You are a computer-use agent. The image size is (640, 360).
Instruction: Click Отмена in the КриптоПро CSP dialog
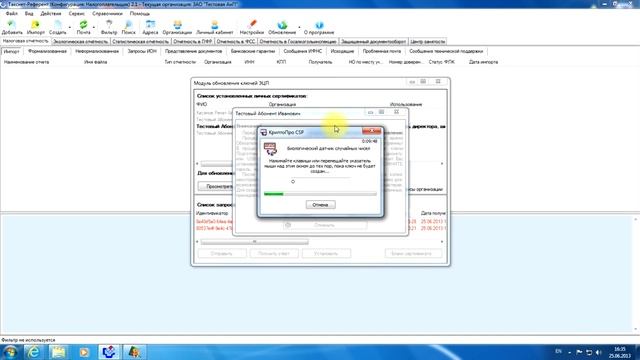click(x=320, y=205)
